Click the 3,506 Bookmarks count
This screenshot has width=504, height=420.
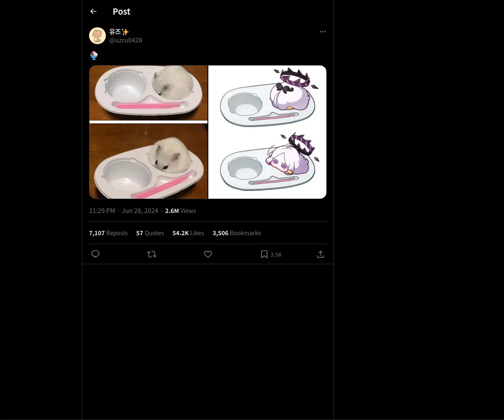tap(236, 233)
